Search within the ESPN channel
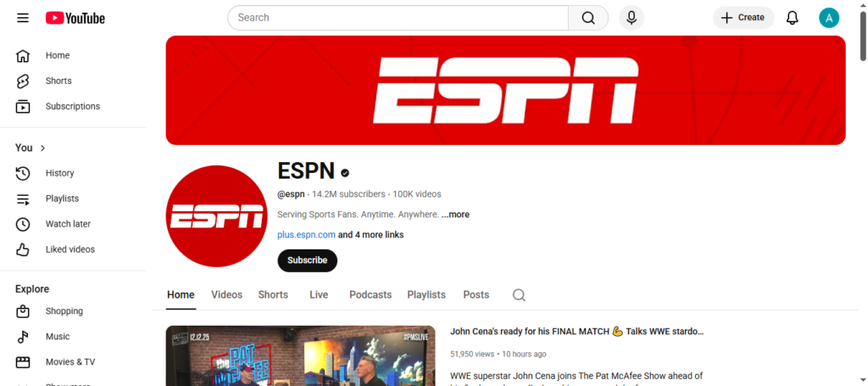868x386 pixels. pyautogui.click(x=519, y=294)
